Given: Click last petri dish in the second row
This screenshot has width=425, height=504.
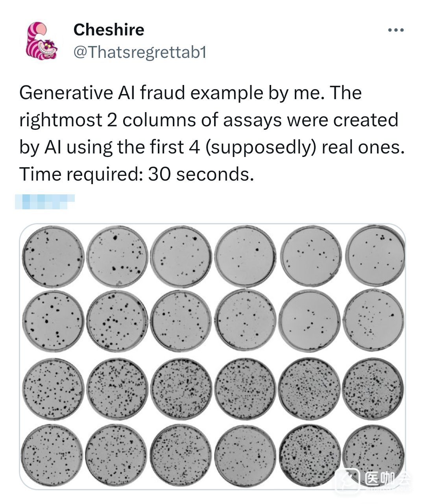Looking at the screenshot, I should [373, 319].
